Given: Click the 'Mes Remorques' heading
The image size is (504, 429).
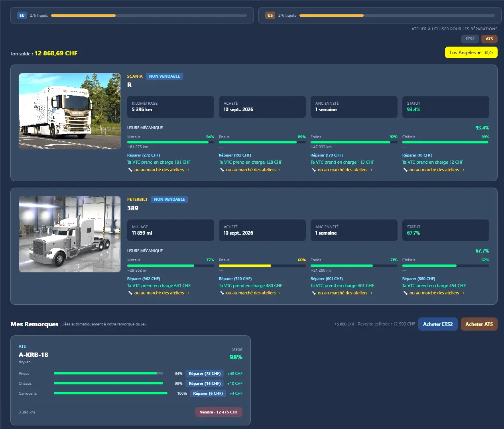Looking at the screenshot, I should (34, 324).
